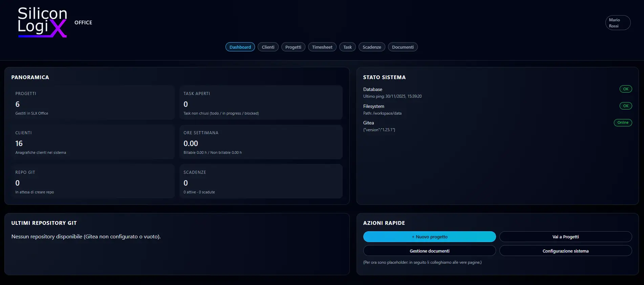Switch to the Dashboard tab
The width and height of the screenshot is (644, 285).
pos(240,47)
